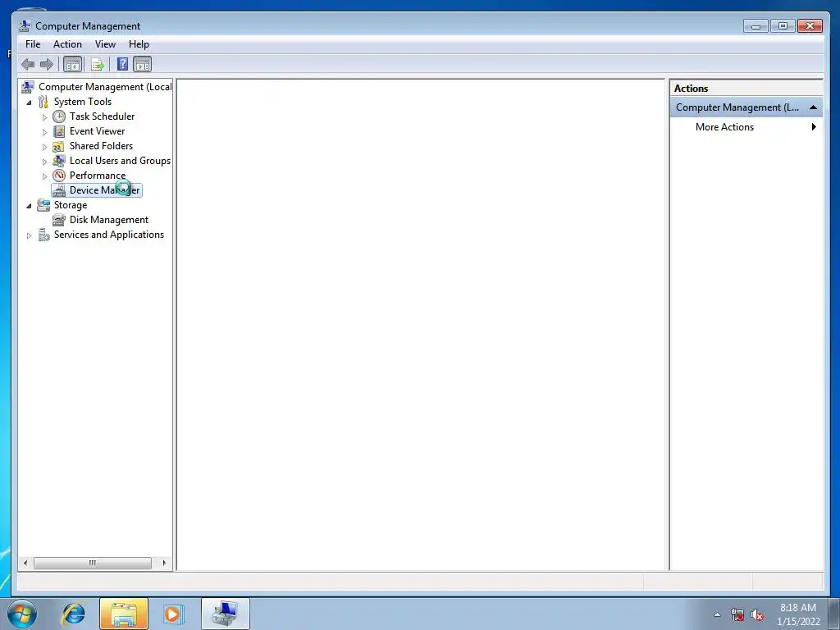Click the taskbar clock showing 8:18 AM
The width and height of the screenshot is (840, 630).
point(798,614)
